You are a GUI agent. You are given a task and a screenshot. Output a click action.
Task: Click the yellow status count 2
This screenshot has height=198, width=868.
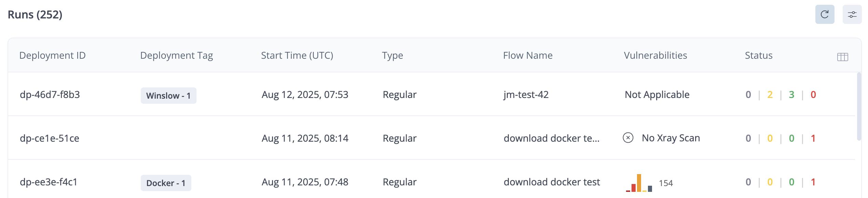(x=770, y=95)
